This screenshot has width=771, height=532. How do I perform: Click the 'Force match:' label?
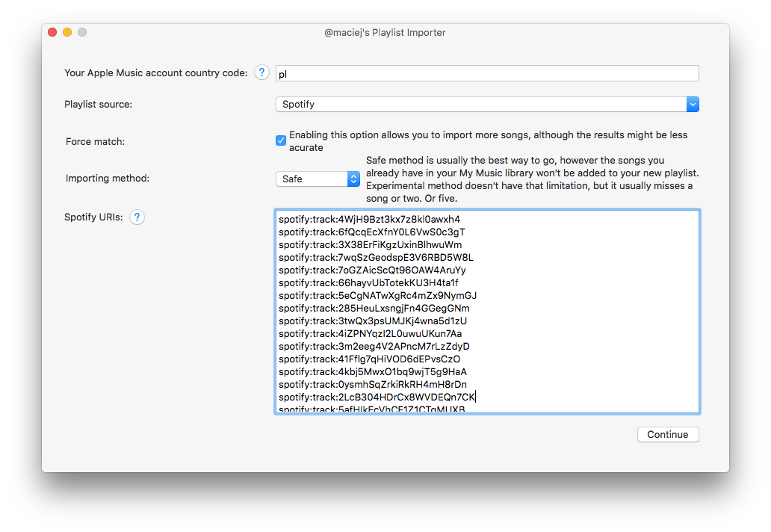click(x=96, y=142)
